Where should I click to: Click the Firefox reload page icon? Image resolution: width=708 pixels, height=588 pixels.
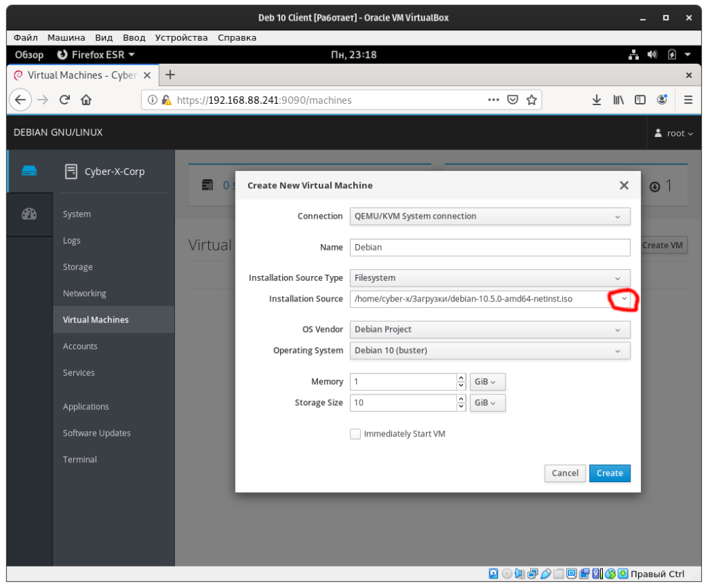pos(64,100)
